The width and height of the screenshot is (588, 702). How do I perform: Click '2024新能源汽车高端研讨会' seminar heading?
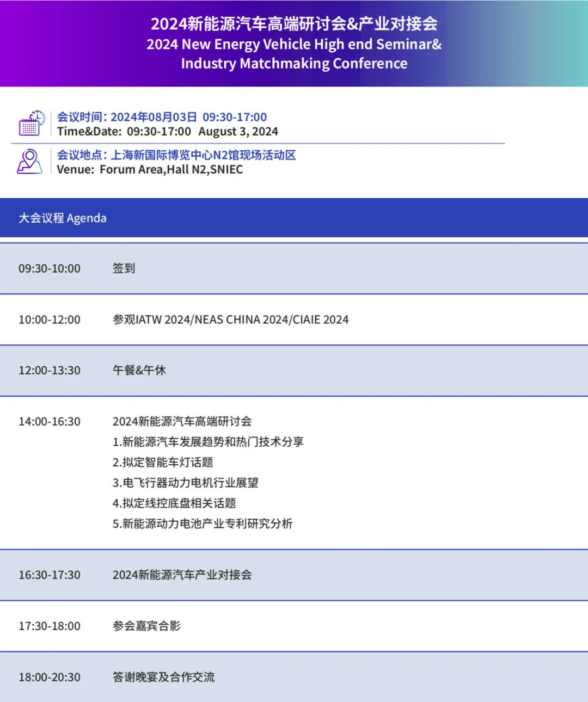click(182, 422)
